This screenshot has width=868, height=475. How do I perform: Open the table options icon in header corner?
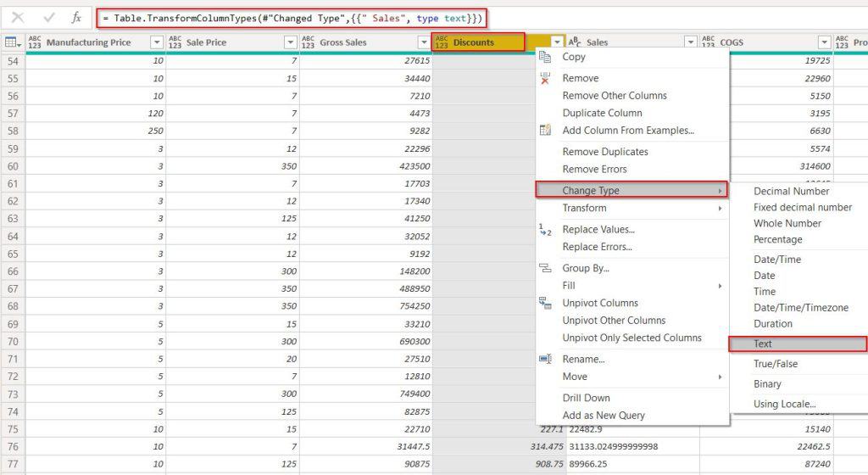coord(13,42)
